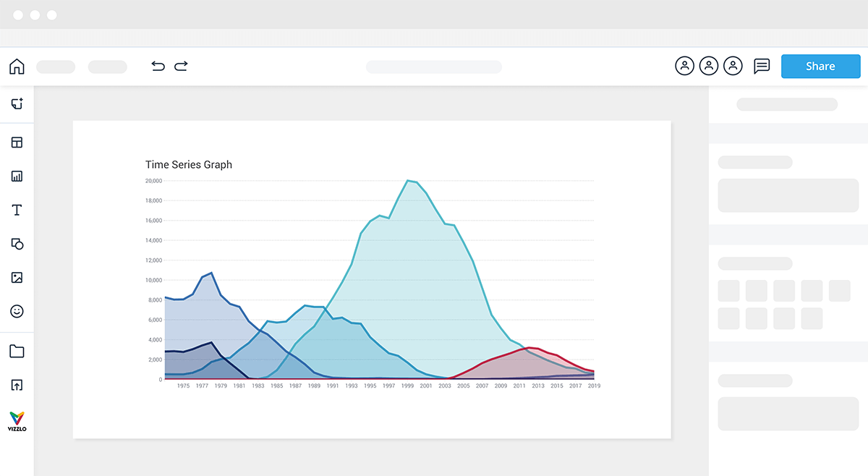Open the sparkle add-element tool in sidebar
The height and width of the screenshot is (476, 868).
point(17,104)
